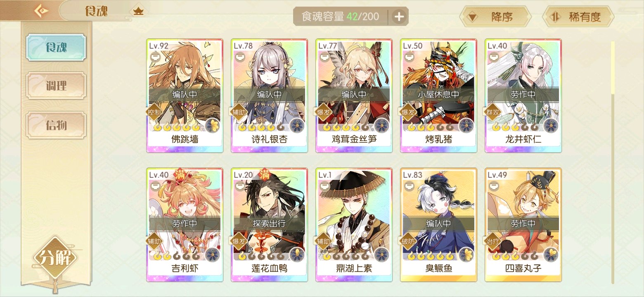Click the 治疗 role tag on 四喜丸子

[x=493, y=241]
